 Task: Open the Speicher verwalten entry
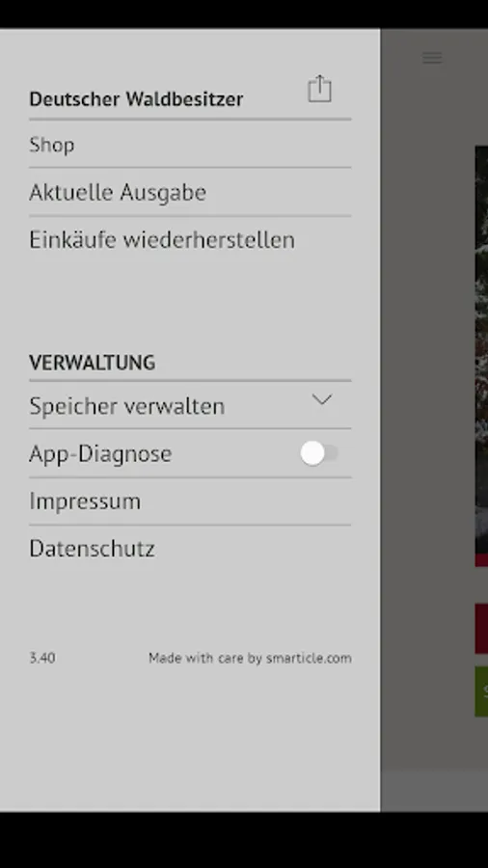190,406
